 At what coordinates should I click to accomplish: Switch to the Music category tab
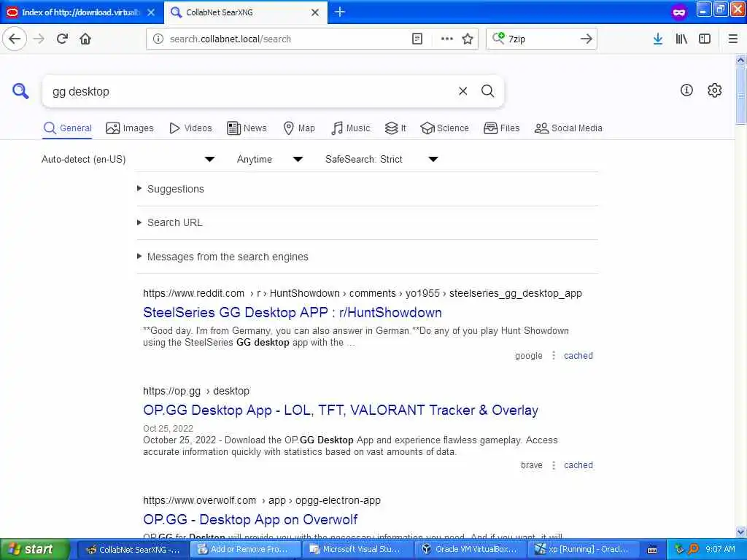pyautogui.click(x=351, y=128)
